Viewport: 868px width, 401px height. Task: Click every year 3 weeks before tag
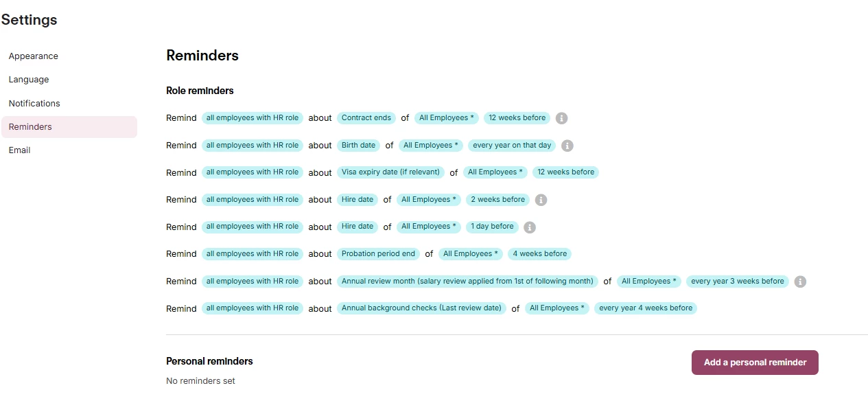click(738, 282)
